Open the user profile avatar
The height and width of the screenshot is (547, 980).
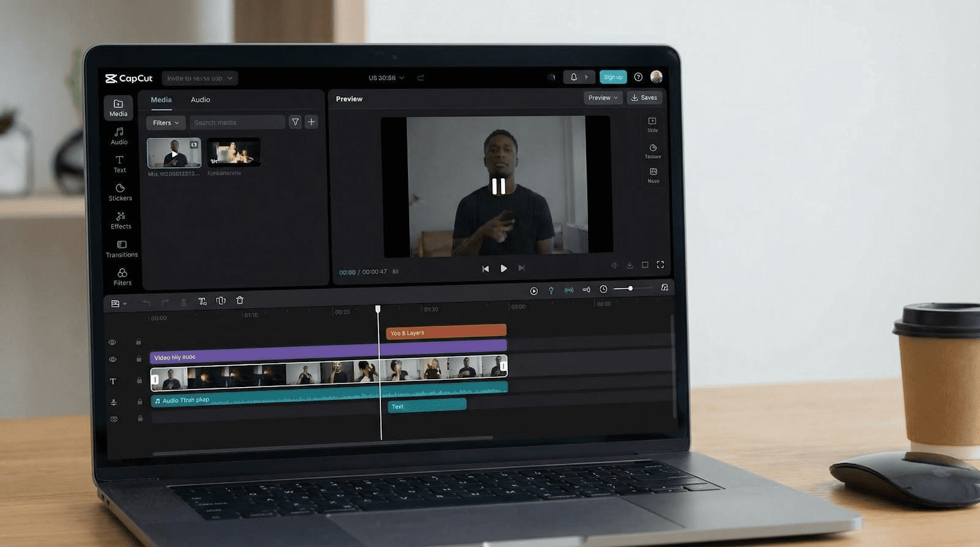pos(656,77)
